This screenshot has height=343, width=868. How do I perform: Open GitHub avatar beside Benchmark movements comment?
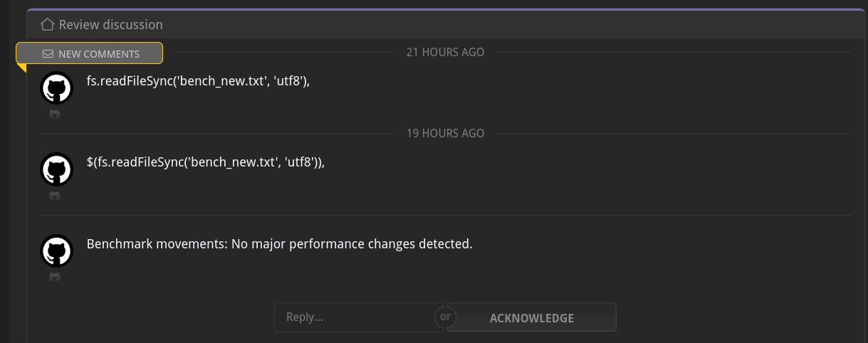[56, 250]
